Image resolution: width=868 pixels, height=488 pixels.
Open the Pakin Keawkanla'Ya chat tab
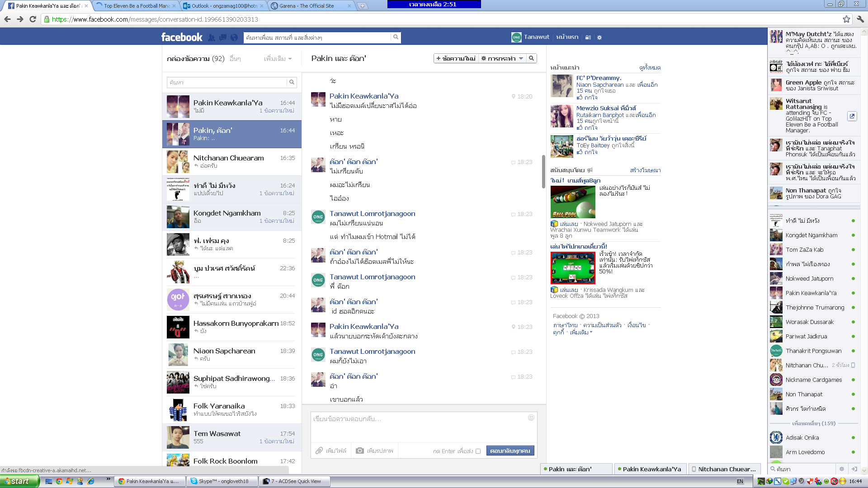[651, 469]
